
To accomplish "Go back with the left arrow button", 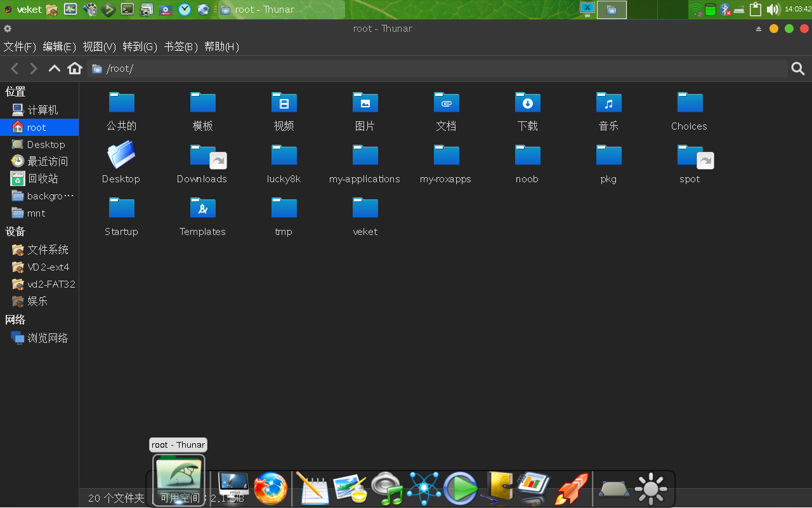I will coord(15,69).
